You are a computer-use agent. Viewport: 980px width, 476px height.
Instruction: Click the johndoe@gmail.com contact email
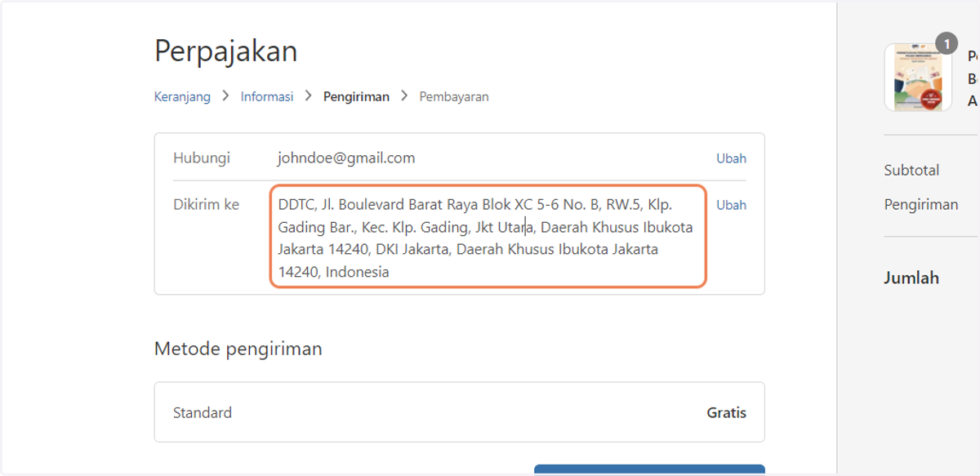coord(346,158)
